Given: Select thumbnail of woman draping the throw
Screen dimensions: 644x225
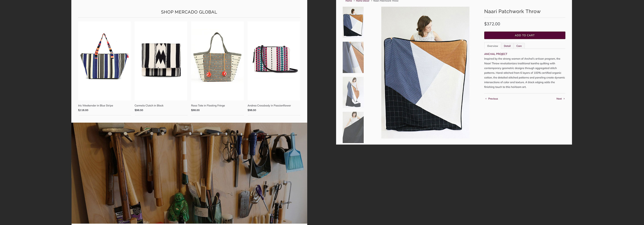Looking at the screenshot, I should (353, 93).
